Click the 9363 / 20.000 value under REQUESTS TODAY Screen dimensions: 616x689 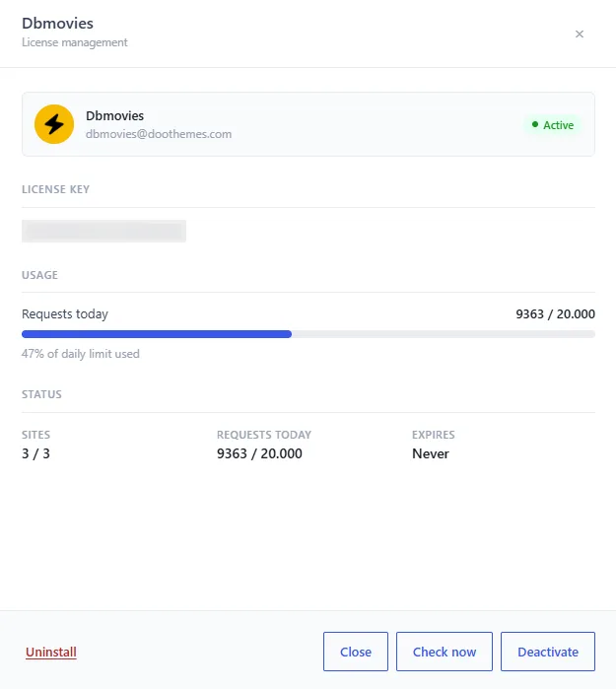point(259,453)
